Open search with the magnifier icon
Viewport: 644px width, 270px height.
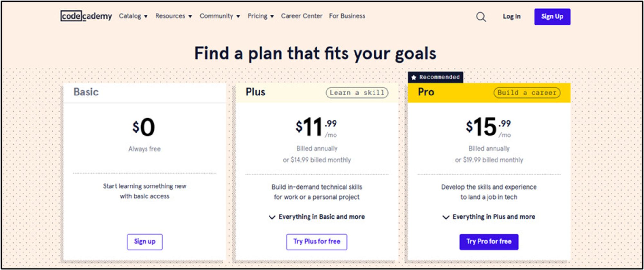coord(481,16)
